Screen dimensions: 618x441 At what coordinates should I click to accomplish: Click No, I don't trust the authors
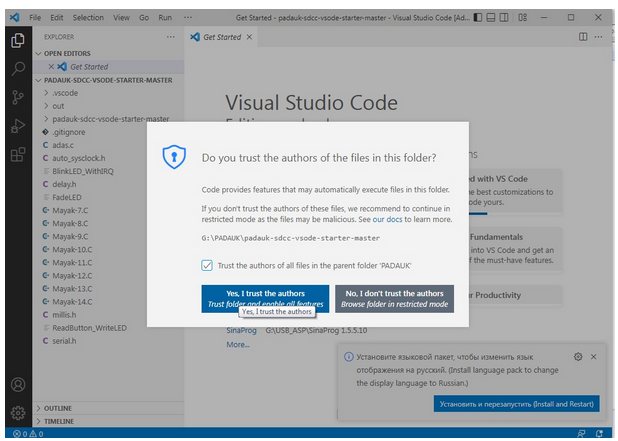394,298
